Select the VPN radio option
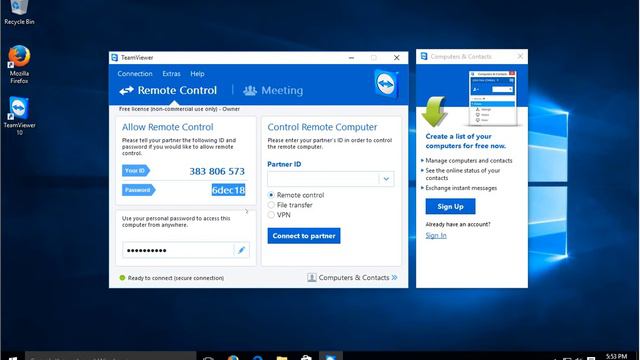Viewport: 640px width, 360px height. [271, 215]
